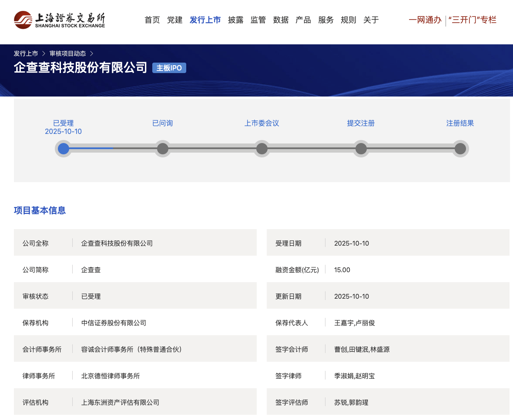Go to the 监管 menu
Image resolution: width=513 pixels, height=420 pixels.
pos(258,20)
